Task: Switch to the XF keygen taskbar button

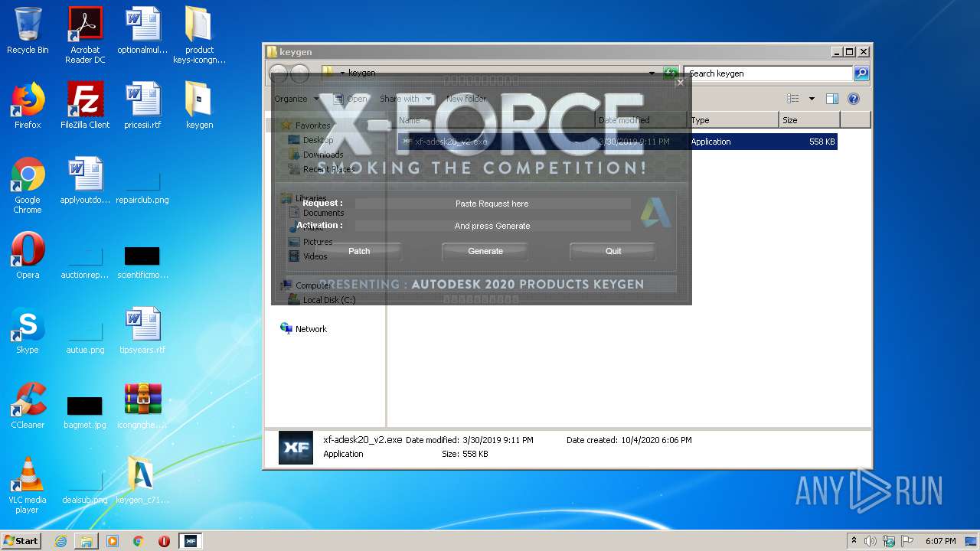Action: click(x=190, y=541)
